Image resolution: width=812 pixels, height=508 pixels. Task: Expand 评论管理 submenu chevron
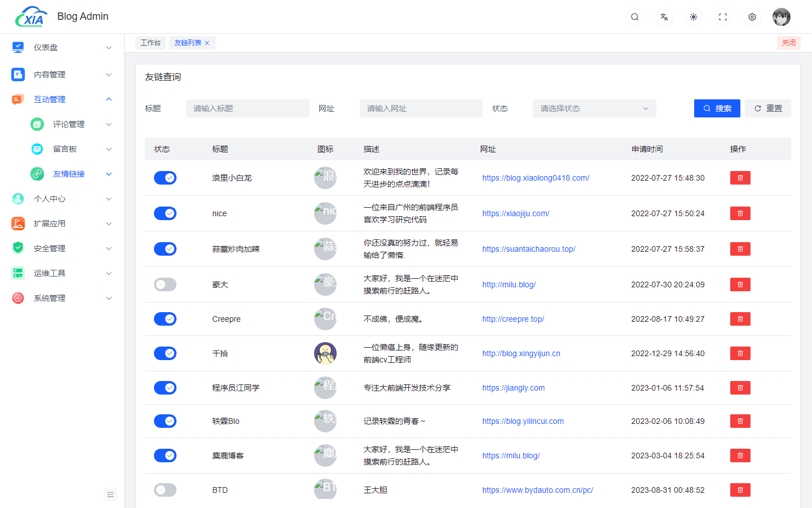point(109,124)
